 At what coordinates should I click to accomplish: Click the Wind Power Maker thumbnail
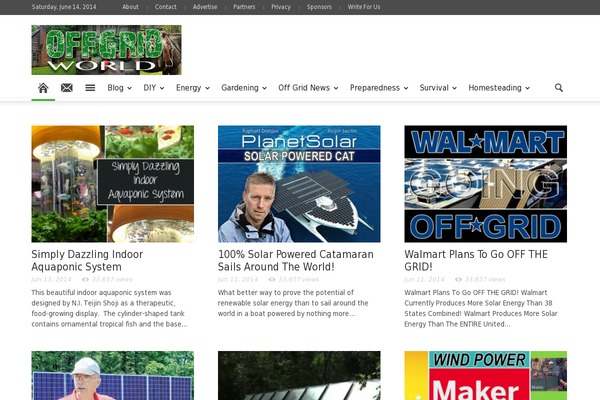tap(486, 376)
